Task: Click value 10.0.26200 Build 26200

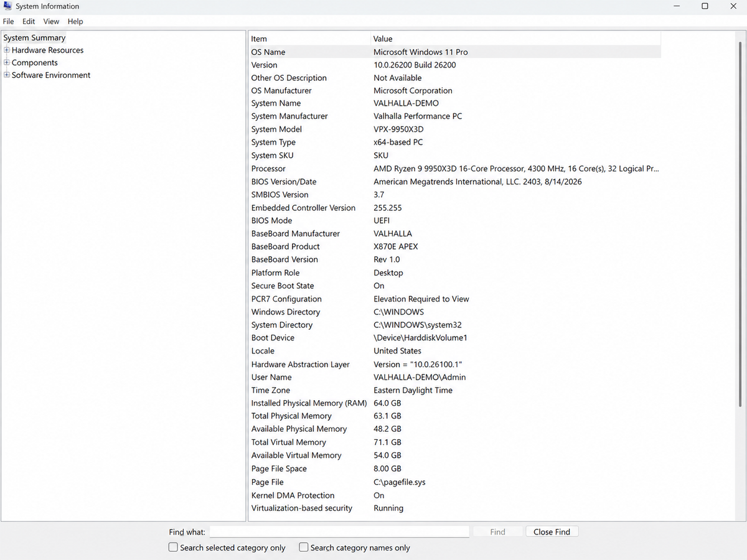Action: tap(415, 65)
